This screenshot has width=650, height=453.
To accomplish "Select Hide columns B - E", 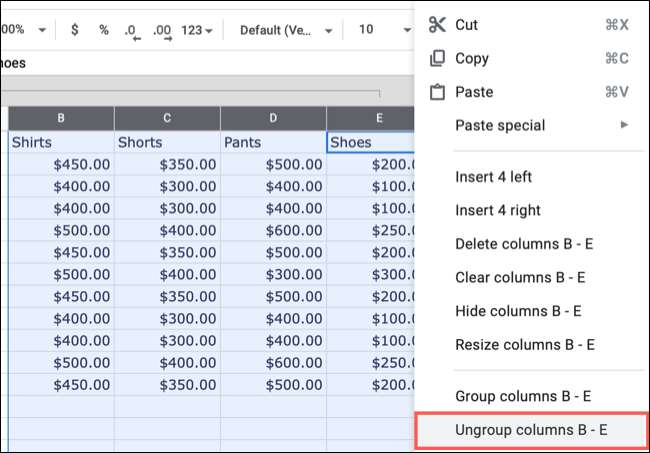I will [x=520, y=311].
